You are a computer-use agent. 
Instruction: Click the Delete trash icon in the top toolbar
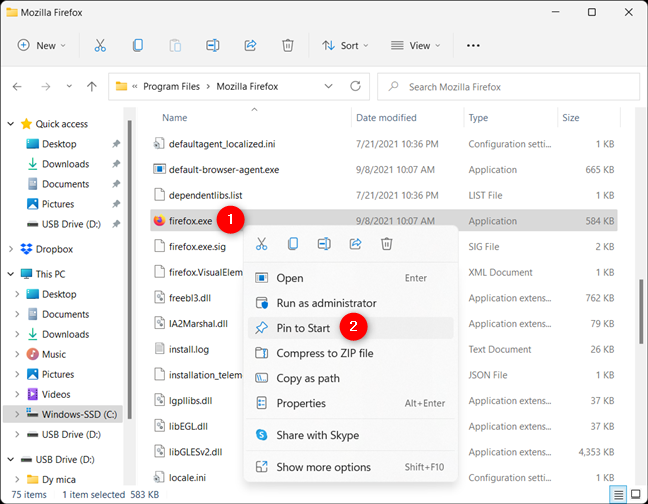pyautogui.click(x=288, y=45)
